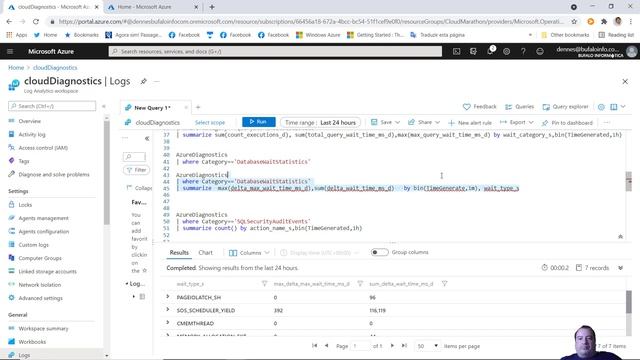Open Activity log menu item
This screenshot has height=360, width=640.
32,134
